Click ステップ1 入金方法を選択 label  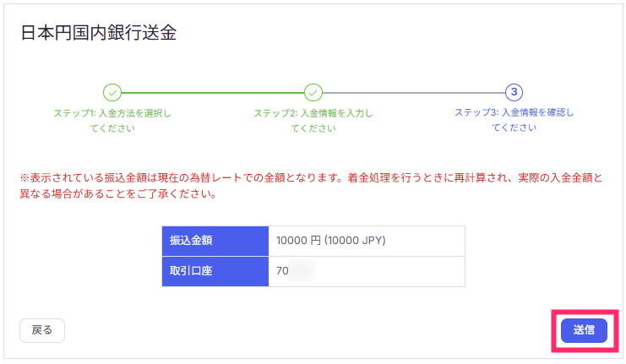point(112,121)
